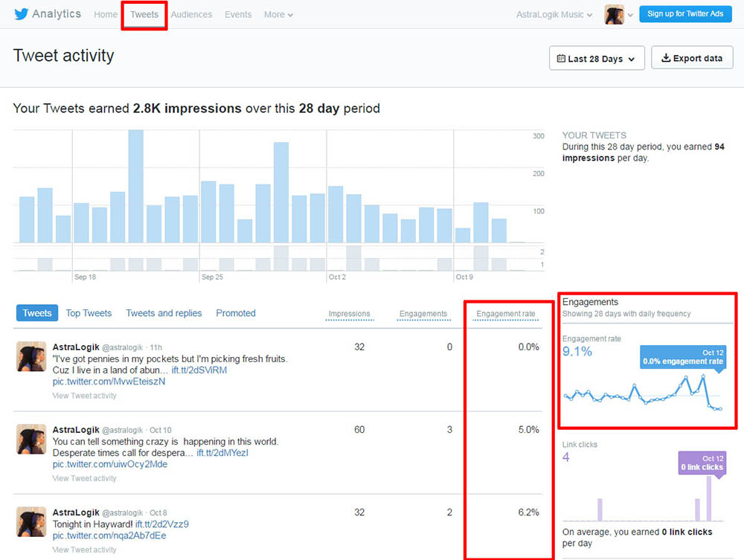Screen dimensions: 744x560
Task: Open link ift.tt/2dMYezI in Oct 10 tweet
Action: [x=222, y=454]
